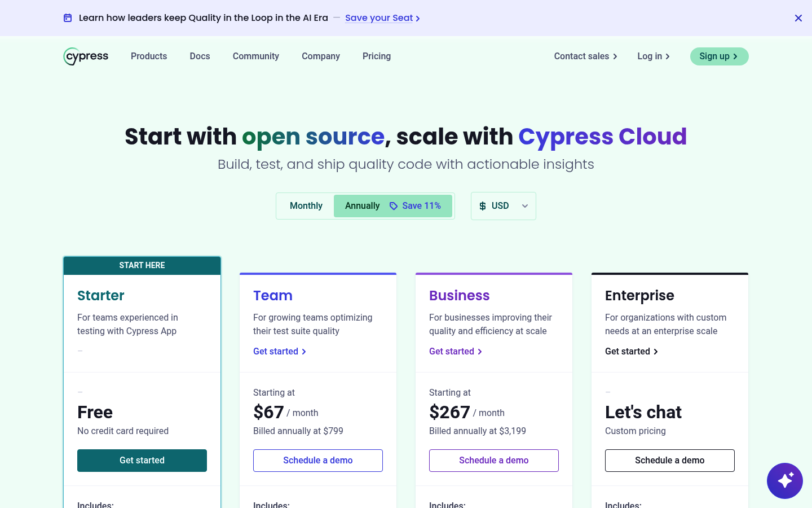This screenshot has width=812, height=508.
Task: Open the Company menu
Action: tap(321, 56)
